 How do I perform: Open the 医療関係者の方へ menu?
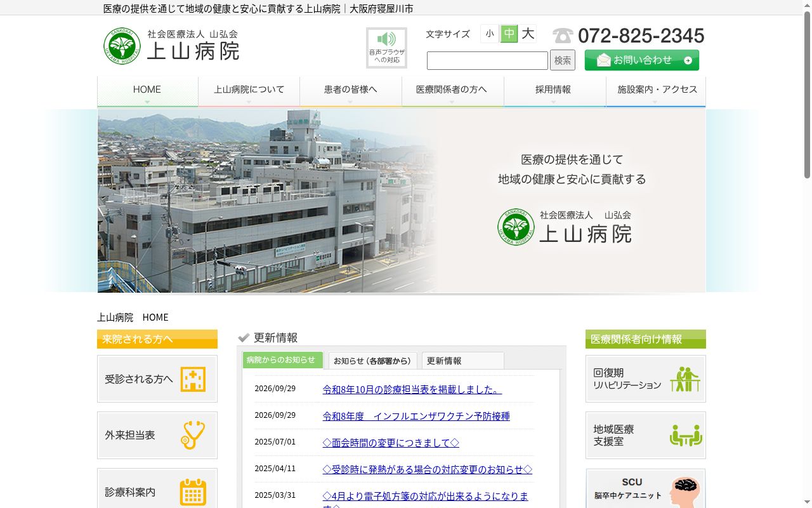click(x=453, y=92)
